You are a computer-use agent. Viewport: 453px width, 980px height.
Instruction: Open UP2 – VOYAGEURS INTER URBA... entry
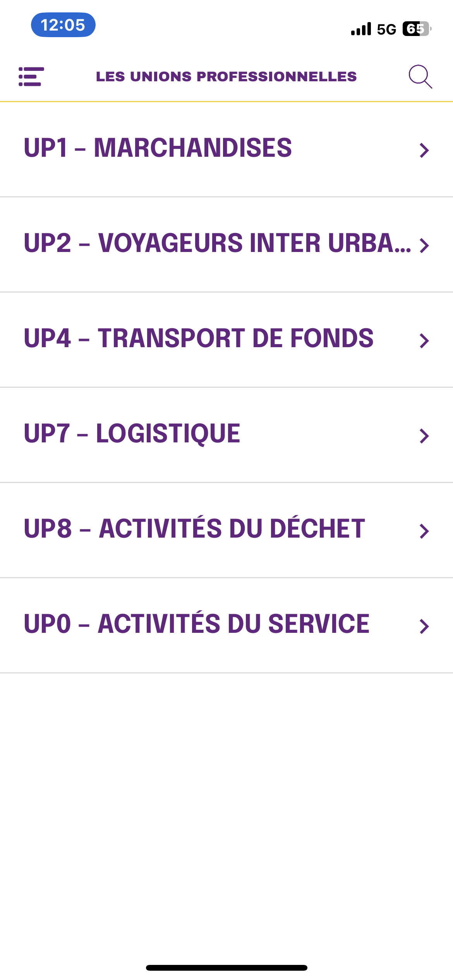click(x=226, y=245)
